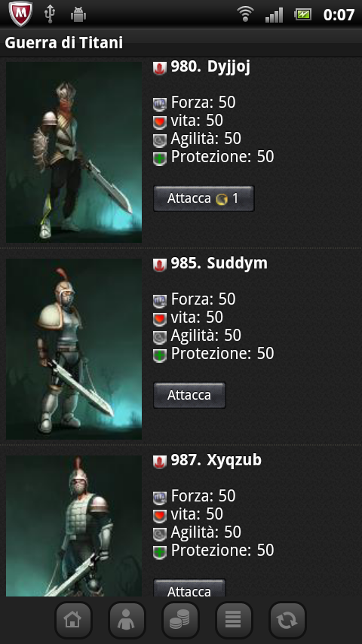362x644 pixels.
Task: Open the home screen from bottom bar
Action: pos(73,620)
